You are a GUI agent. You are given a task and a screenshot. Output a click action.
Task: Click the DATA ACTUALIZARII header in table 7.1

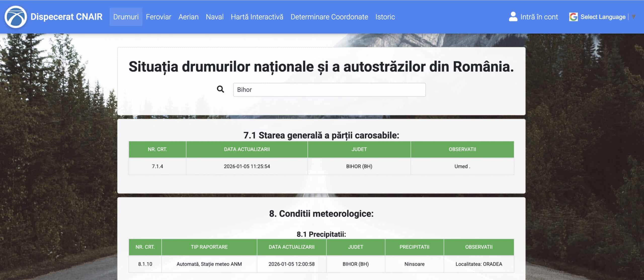click(247, 149)
